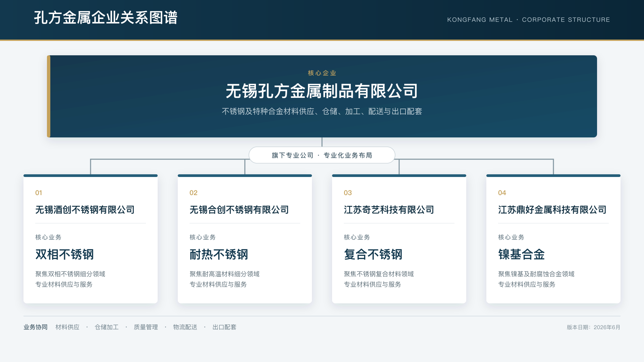The image size is (644, 362).
Task: Click the 双相不锈钢 heading
Action: (64, 254)
